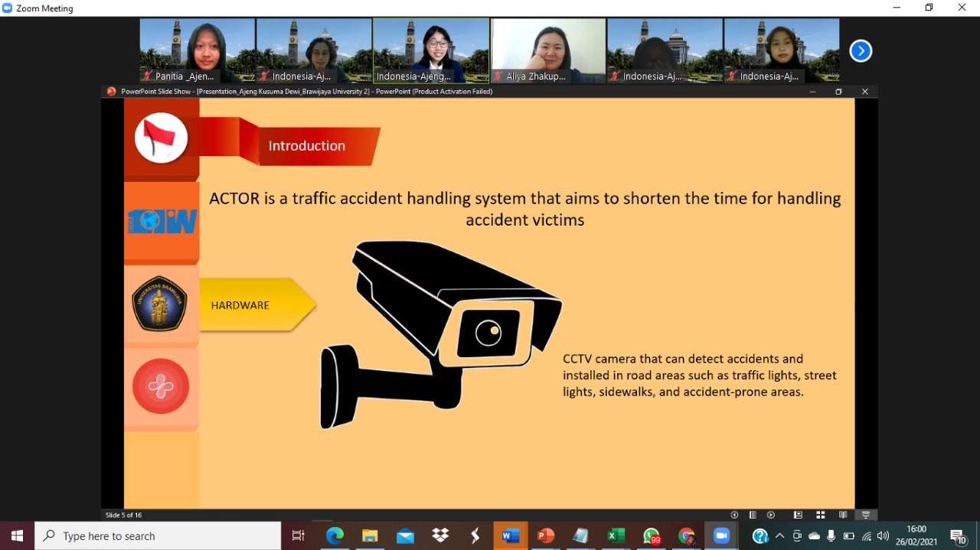Expand hidden system tray icons
The width and height of the screenshot is (980, 550).
pyautogui.click(x=779, y=536)
